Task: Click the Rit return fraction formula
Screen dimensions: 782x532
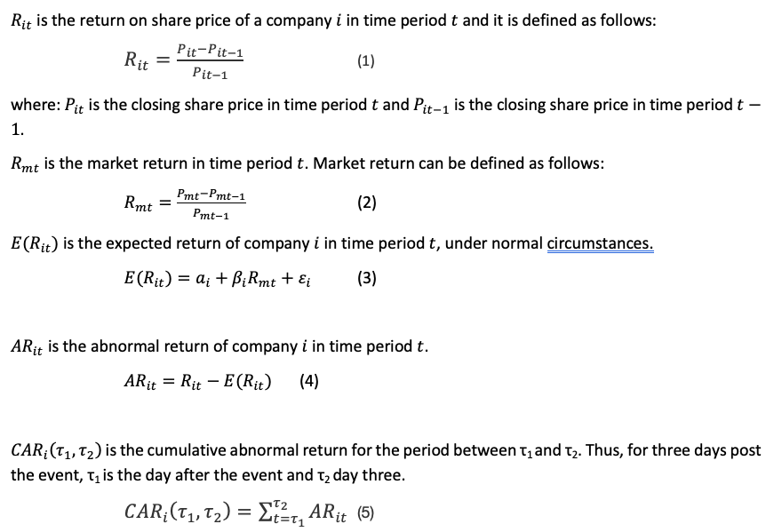Action: 184,61
